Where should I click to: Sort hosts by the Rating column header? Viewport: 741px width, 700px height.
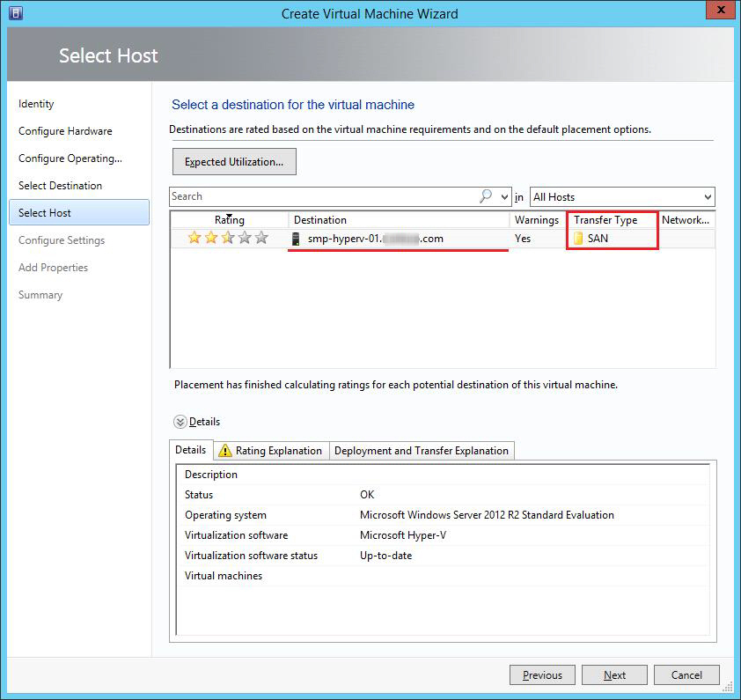(x=229, y=220)
